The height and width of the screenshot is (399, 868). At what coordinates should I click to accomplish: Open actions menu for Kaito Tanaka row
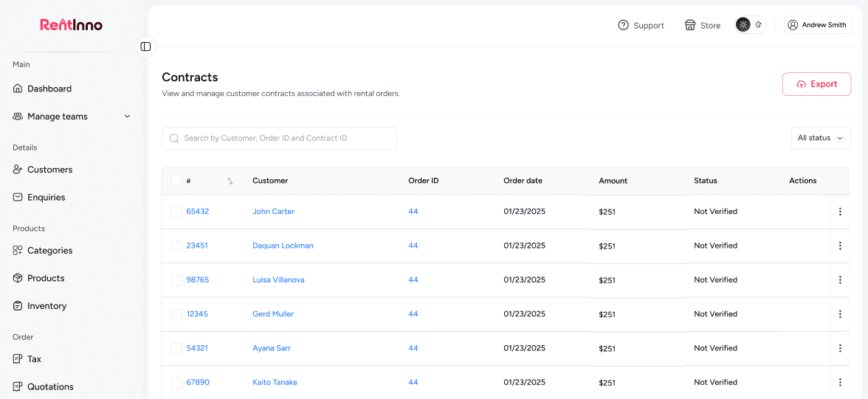click(x=840, y=382)
